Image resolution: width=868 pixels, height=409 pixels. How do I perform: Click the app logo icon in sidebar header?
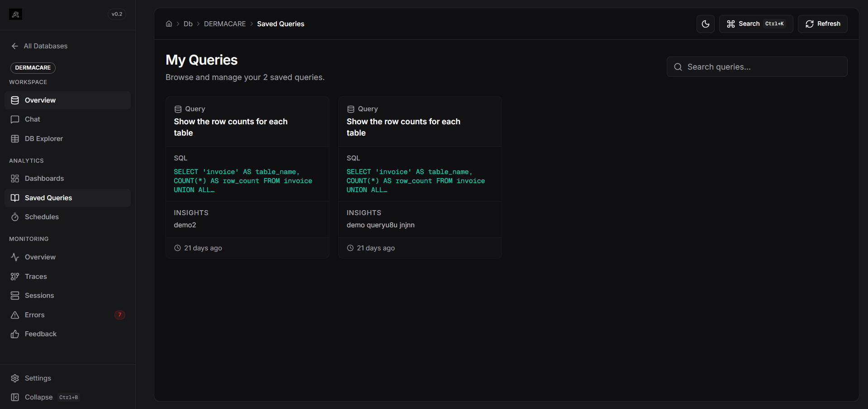pos(15,14)
